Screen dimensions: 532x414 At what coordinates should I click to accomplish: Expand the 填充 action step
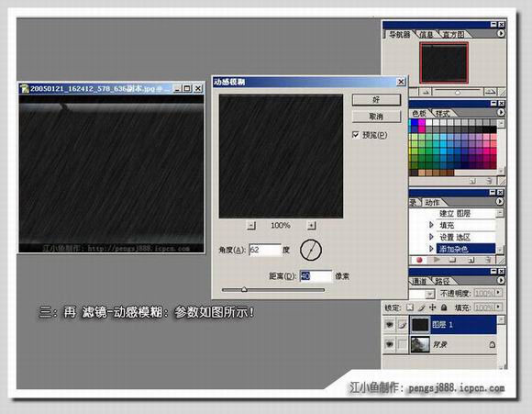[x=431, y=225]
